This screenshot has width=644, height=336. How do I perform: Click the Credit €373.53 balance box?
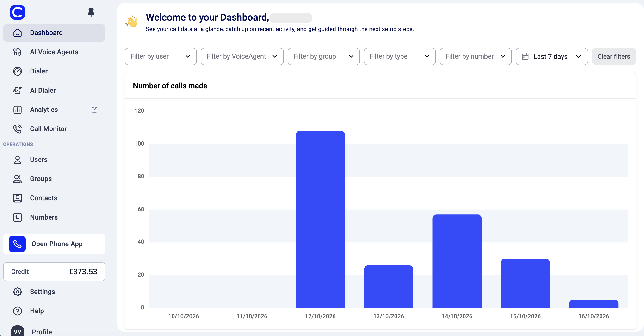point(54,272)
